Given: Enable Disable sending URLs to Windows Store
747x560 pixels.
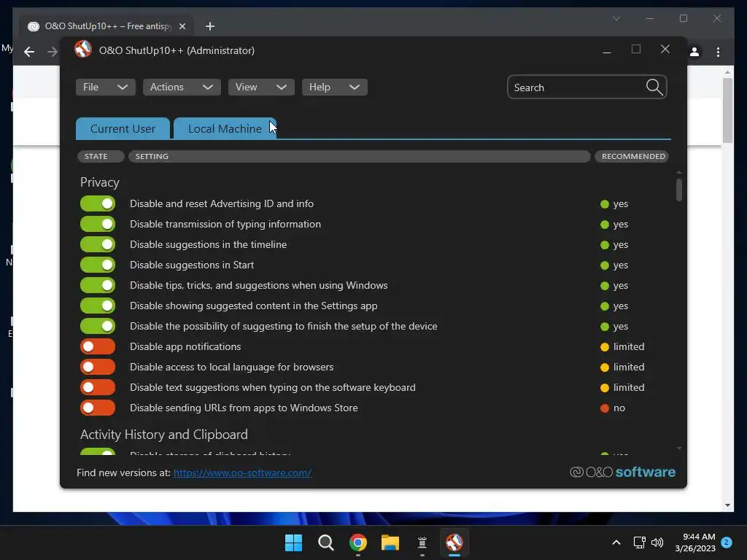Looking at the screenshot, I should pos(98,408).
